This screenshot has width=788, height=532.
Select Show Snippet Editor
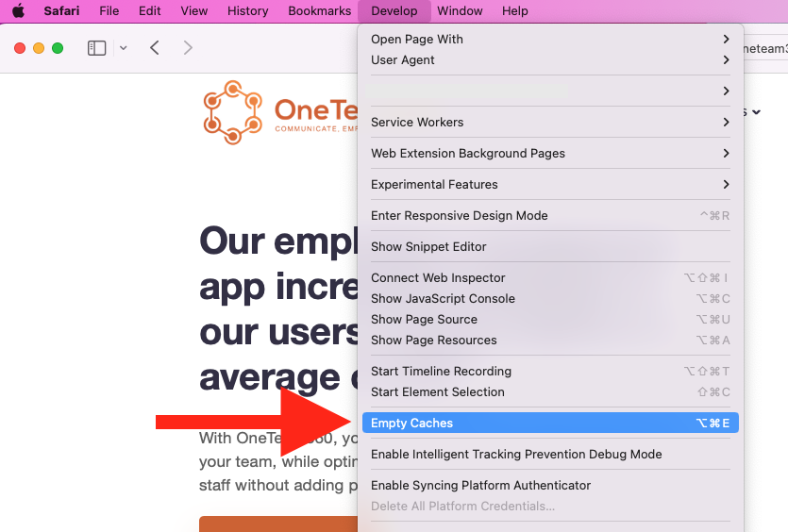click(550, 246)
